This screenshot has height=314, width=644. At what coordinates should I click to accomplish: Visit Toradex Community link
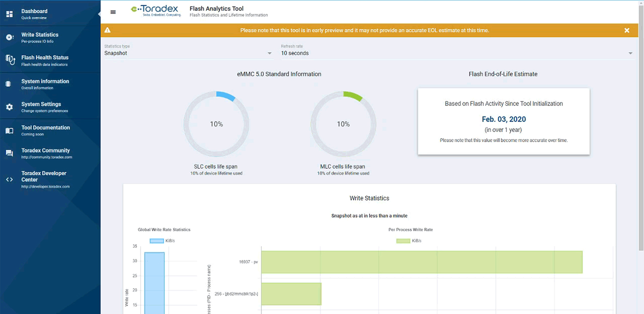[50, 153]
